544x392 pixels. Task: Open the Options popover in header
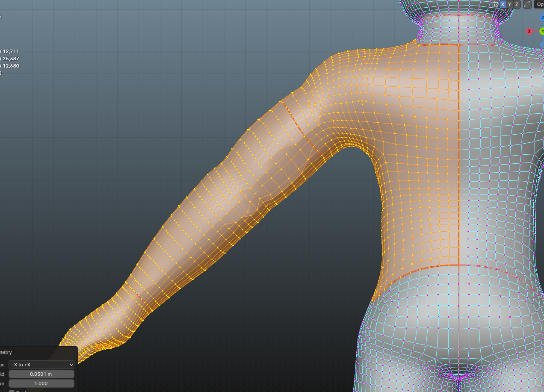[x=539, y=4]
